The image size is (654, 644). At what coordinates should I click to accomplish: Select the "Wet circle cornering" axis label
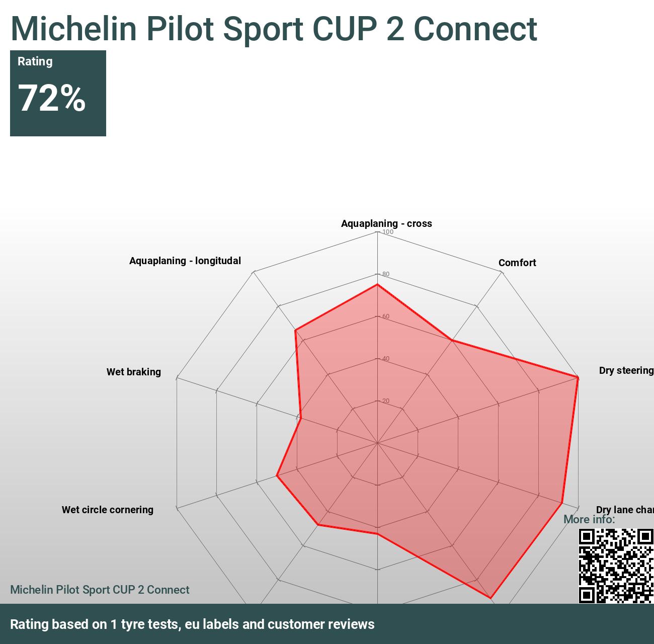click(x=107, y=510)
